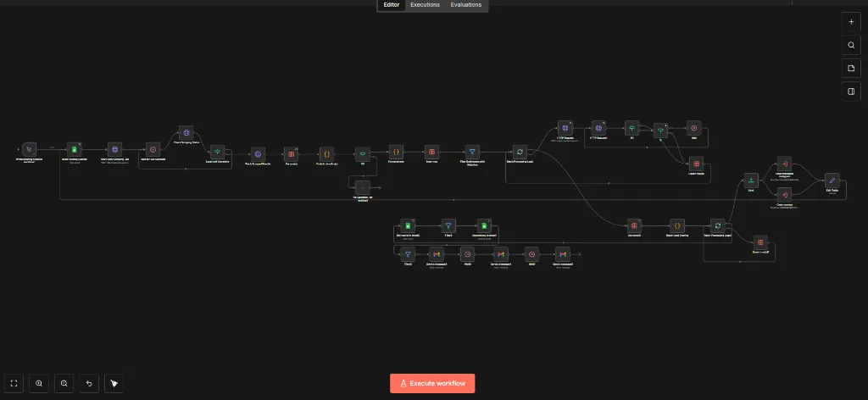The height and width of the screenshot is (400, 868).
Task: Select the Google Sheets node right after Filter1
Action: [484, 225]
